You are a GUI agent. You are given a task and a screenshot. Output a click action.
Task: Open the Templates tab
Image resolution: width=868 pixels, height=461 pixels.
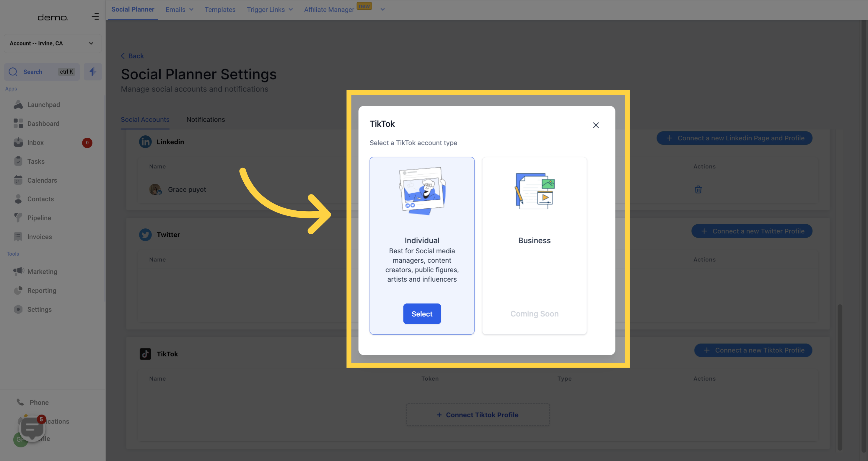pos(220,9)
